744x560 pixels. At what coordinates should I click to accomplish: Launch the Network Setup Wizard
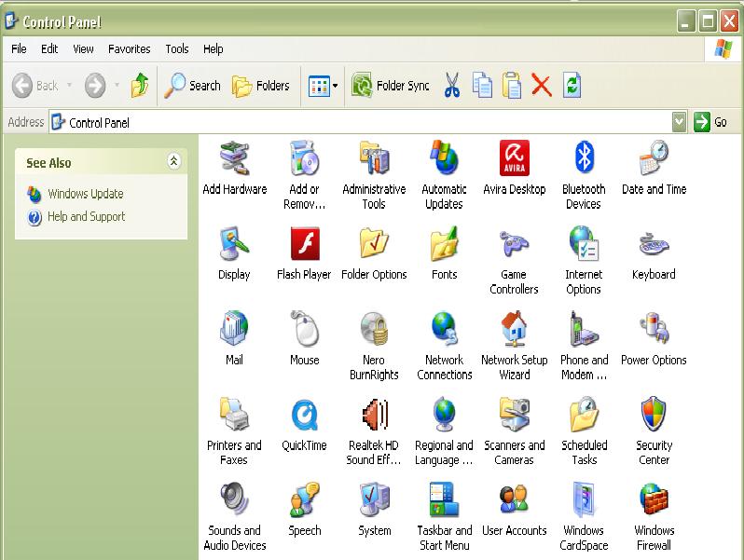(x=515, y=346)
